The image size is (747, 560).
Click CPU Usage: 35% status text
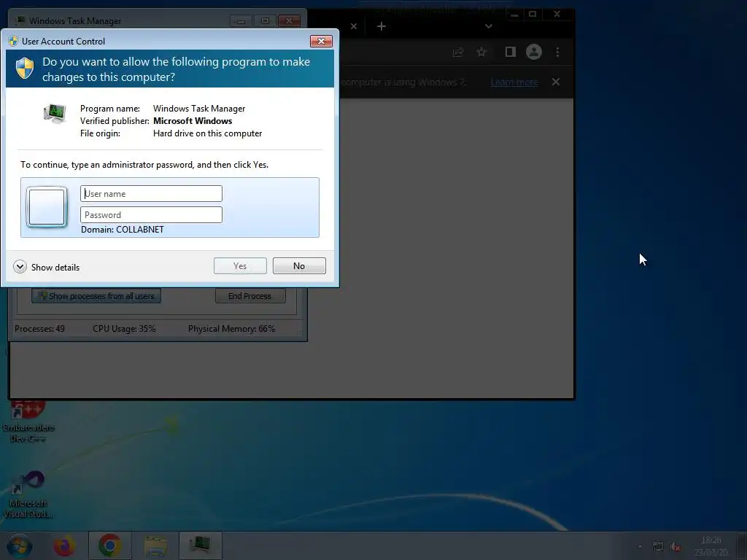point(124,329)
